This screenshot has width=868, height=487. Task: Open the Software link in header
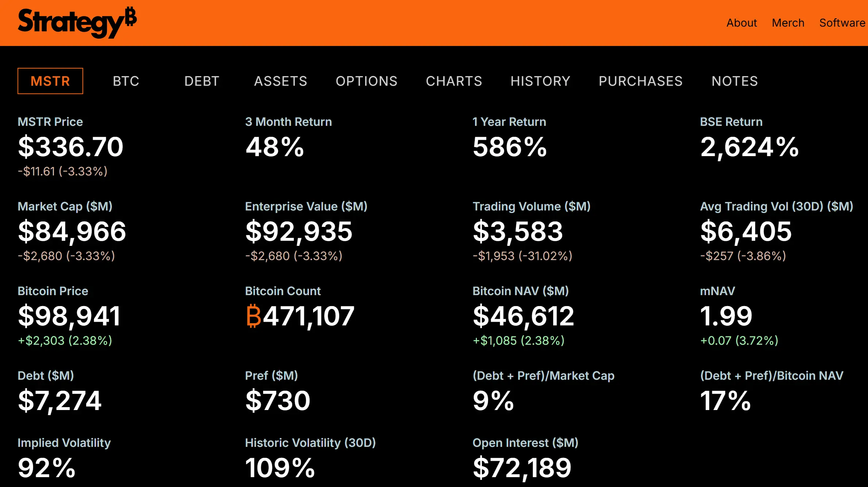[842, 23]
